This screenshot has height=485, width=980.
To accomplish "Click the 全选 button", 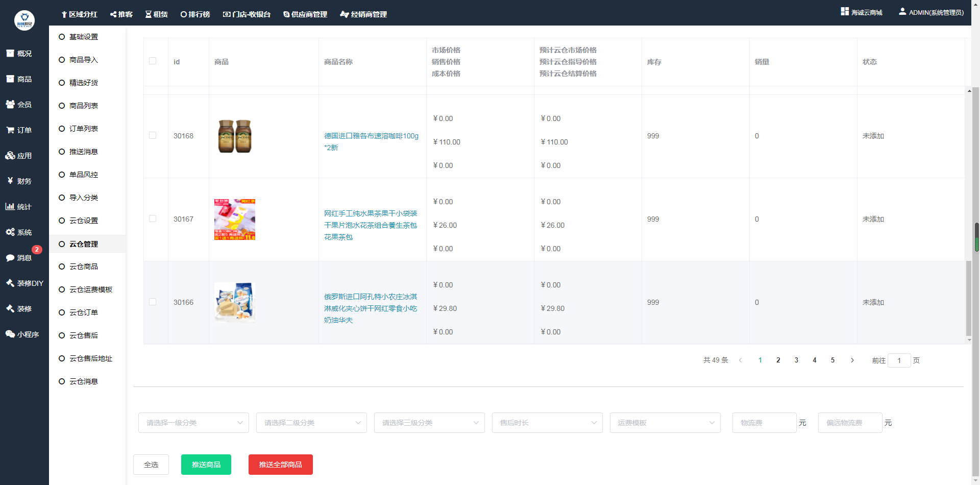I will [x=151, y=465].
